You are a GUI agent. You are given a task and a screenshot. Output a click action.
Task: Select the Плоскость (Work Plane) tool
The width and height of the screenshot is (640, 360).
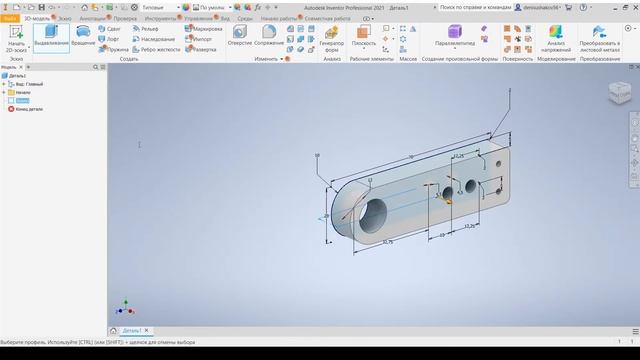[363, 35]
